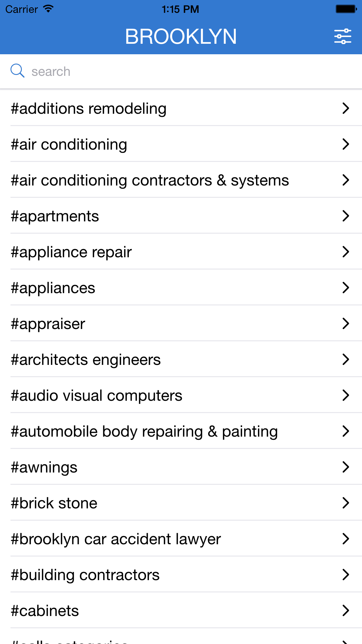
Task: Tap the battery indicator icon
Action: 346,9
